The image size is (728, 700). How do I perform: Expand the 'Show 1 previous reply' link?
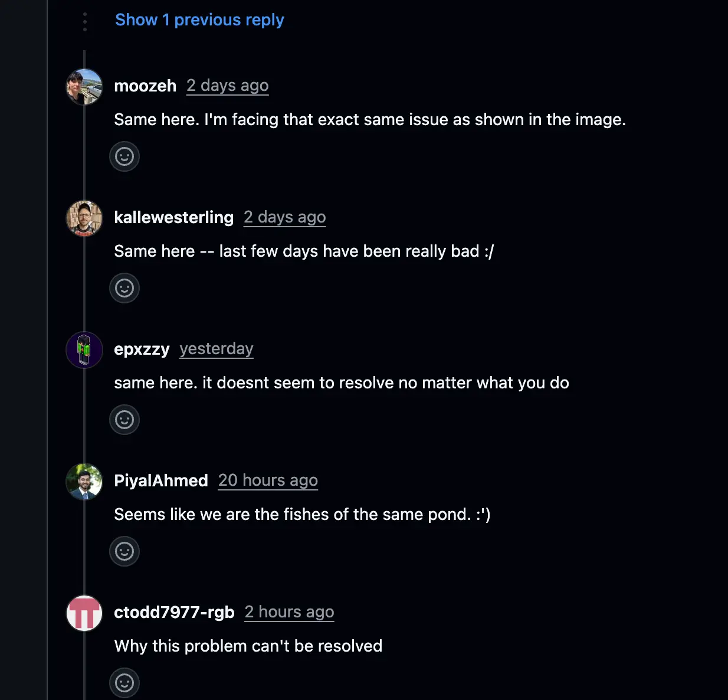(199, 20)
